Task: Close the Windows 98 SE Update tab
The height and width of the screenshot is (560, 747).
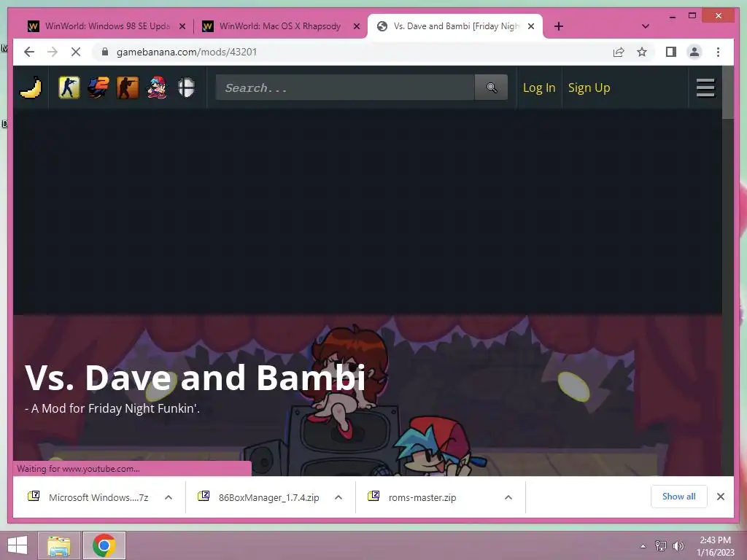Action: pos(182,26)
